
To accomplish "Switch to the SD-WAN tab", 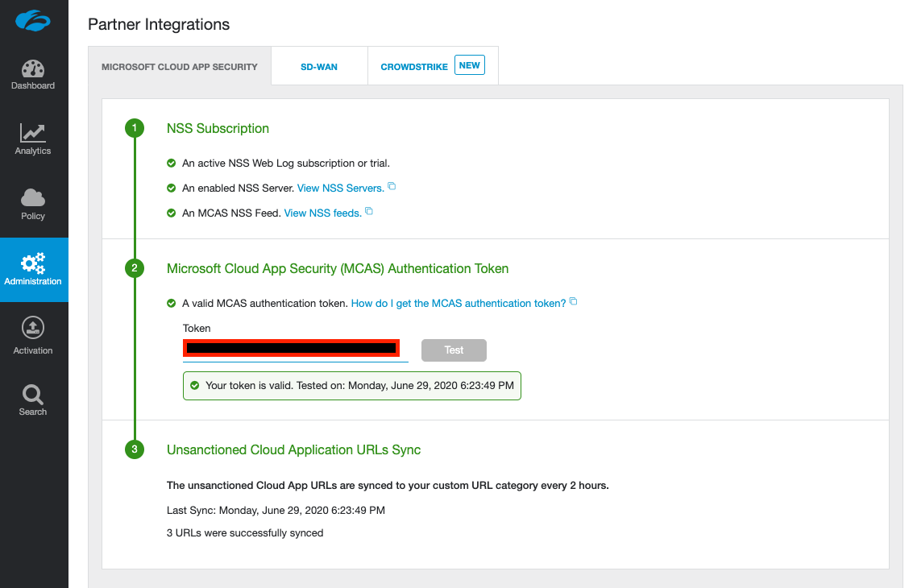I will coord(319,67).
